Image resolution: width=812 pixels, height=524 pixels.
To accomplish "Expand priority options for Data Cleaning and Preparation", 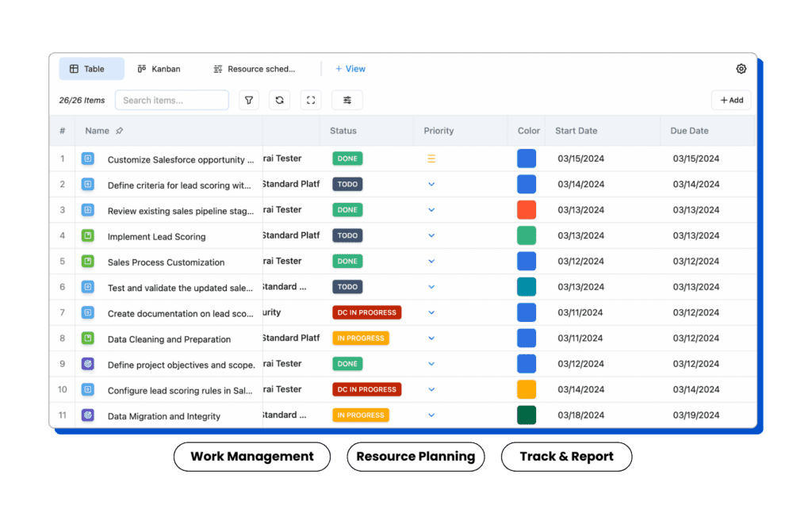I will [x=431, y=338].
